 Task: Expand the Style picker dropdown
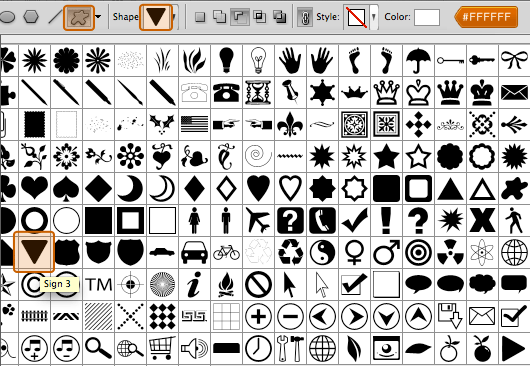click(374, 17)
